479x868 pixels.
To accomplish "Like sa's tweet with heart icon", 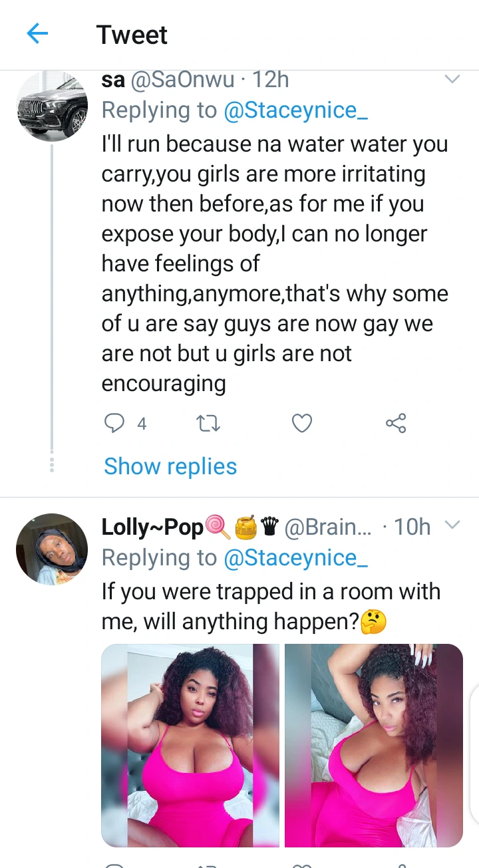I will pos(302,423).
